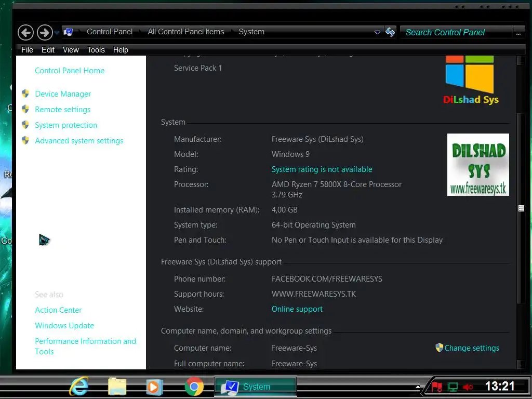Open Advanced system settings

[79, 141]
